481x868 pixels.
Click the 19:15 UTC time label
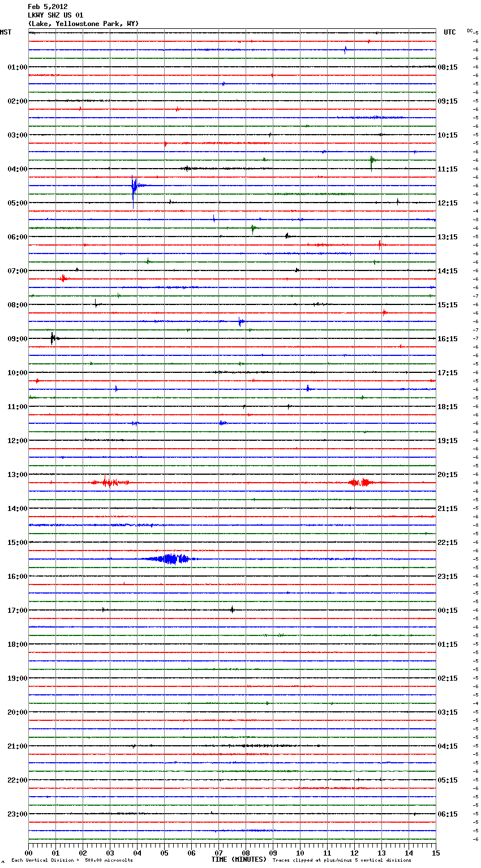point(448,441)
